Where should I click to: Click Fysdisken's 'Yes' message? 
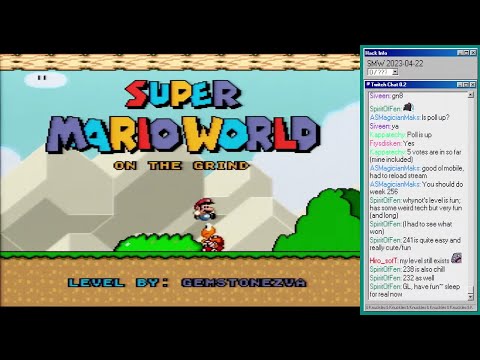(x=392, y=144)
